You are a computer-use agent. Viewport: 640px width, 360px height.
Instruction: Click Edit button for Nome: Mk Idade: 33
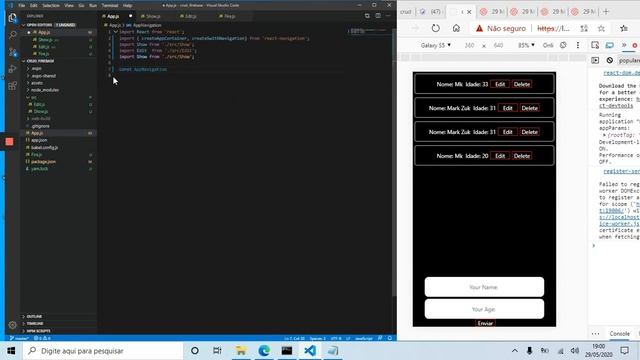click(500, 84)
